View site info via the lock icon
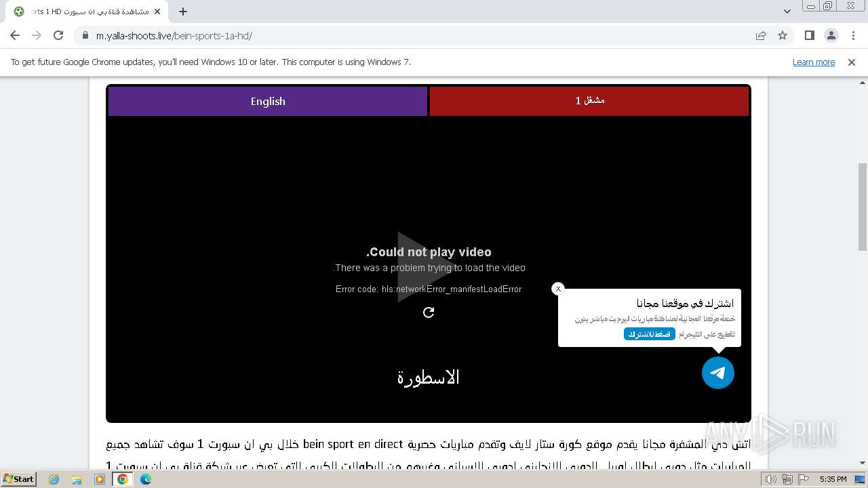This screenshot has width=868, height=488. (x=85, y=35)
